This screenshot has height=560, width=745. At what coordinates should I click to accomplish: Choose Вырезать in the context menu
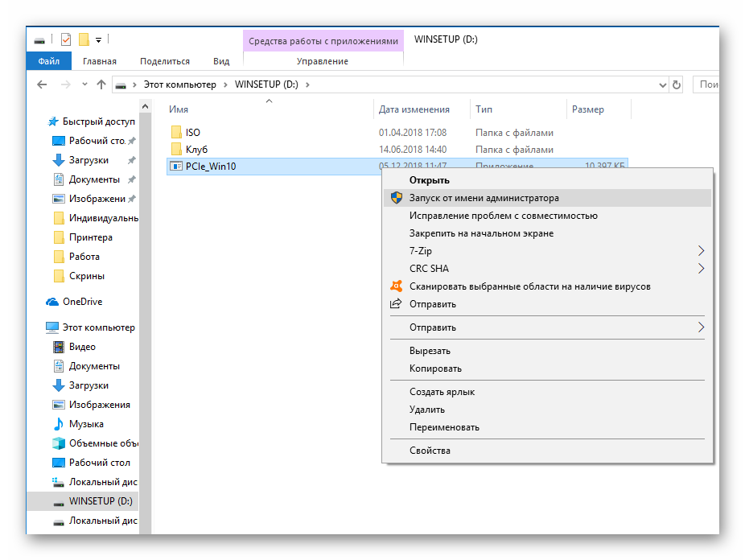click(x=547, y=351)
